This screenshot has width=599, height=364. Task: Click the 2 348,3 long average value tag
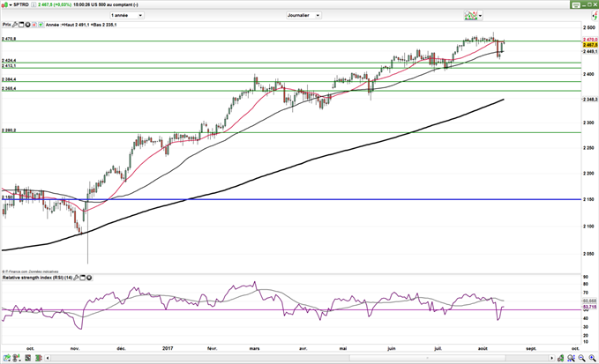tap(590, 100)
